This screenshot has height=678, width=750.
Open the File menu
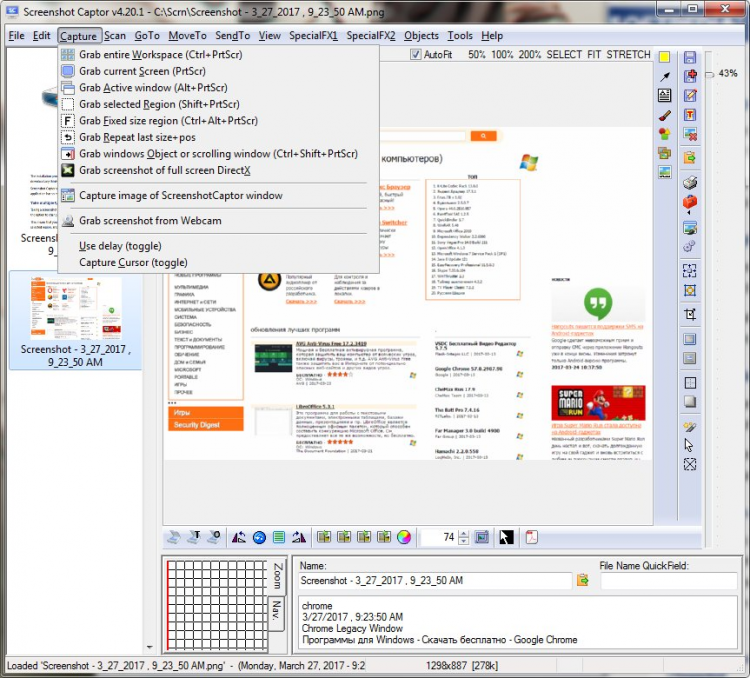16,36
